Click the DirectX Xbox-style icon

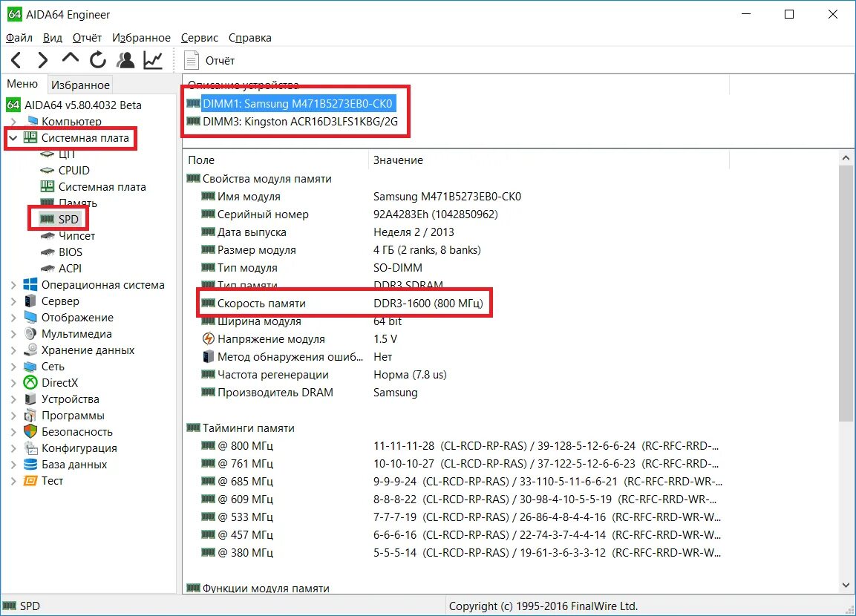30,383
